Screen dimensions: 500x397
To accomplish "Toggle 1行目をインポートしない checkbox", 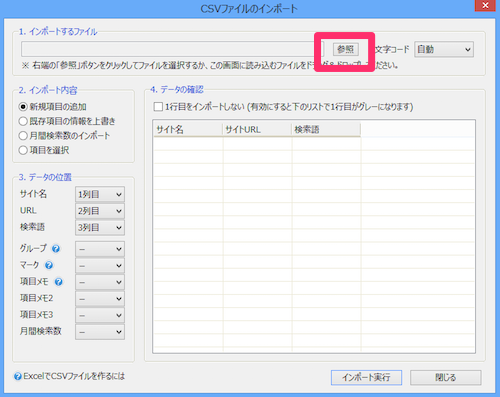I will [158, 107].
